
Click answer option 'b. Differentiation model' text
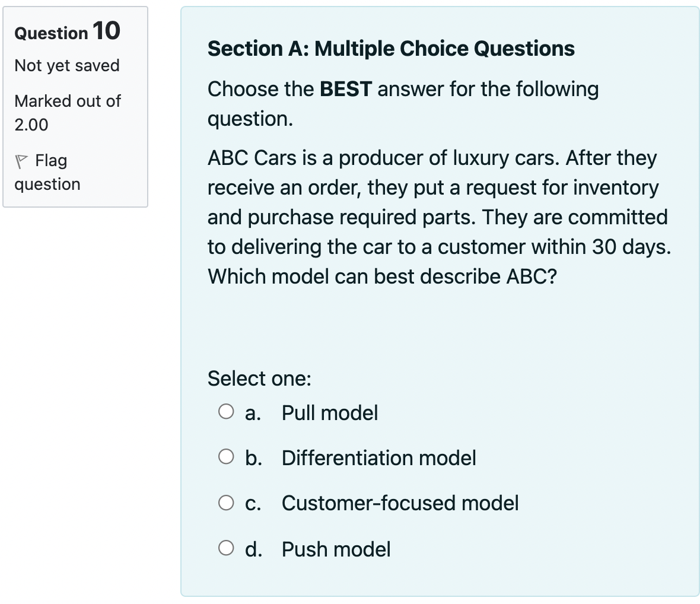[x=378, y=458]
